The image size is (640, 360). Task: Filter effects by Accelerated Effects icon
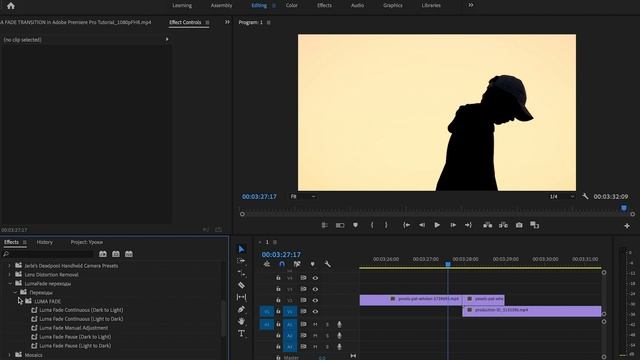(x=103, y=254)
